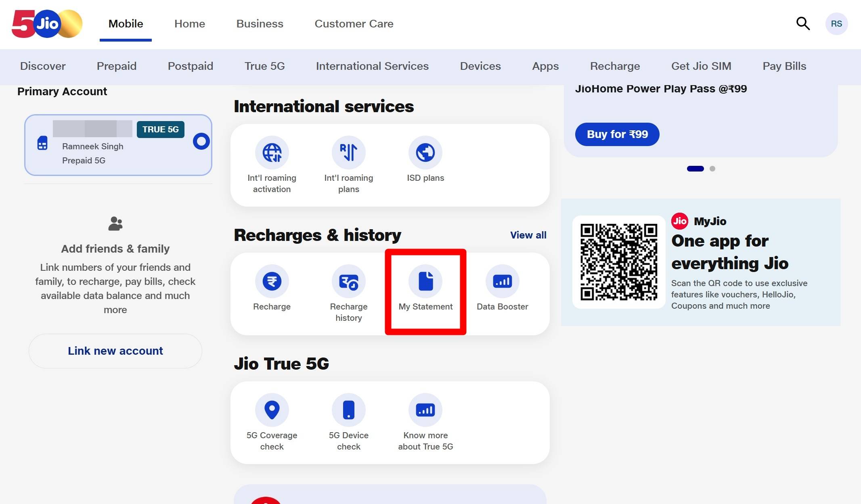The image size is (861, 504).
Task: Click the Add friends & family people icon
Action: (x=115, y=224)
